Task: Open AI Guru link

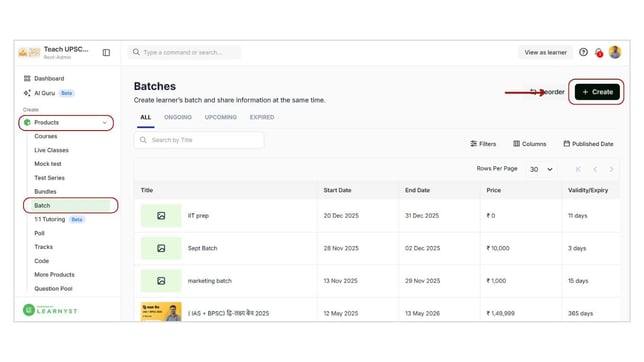Action: (44, 93)
